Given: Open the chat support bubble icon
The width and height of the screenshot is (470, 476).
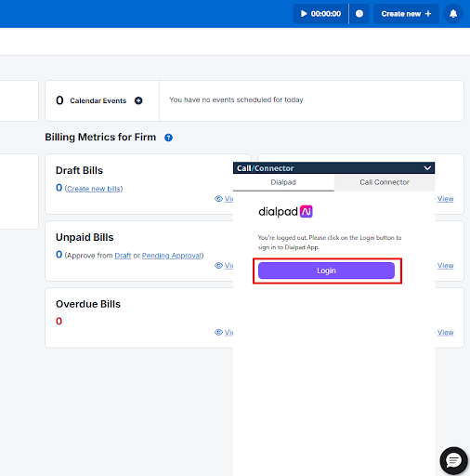Looking at the screenshot, I should click(453, 461).
